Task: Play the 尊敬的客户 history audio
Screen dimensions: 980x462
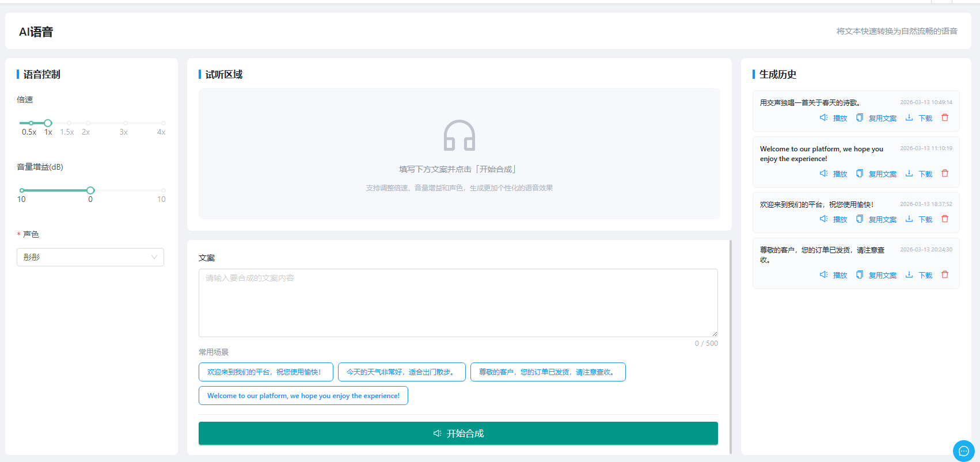Action: tap(833, 275)
